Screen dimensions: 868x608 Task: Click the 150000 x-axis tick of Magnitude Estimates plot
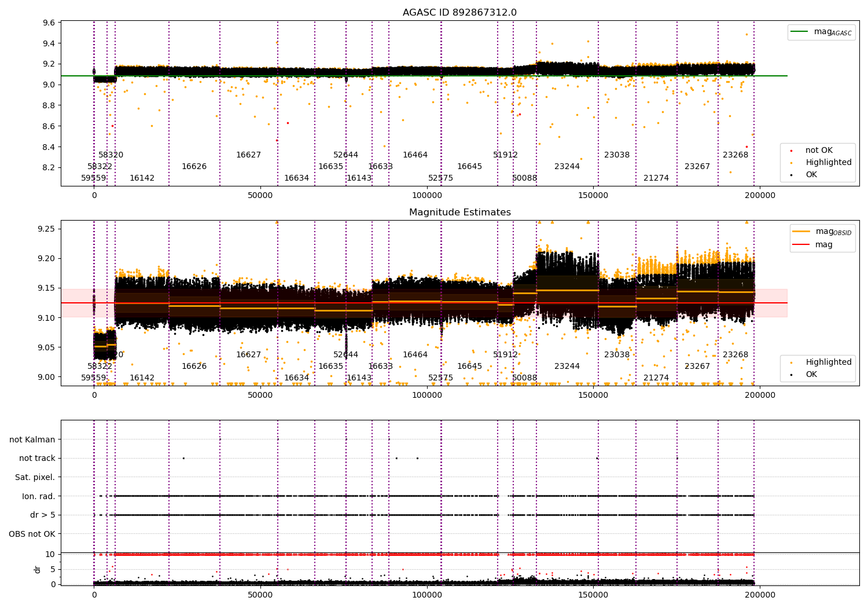[x=593, y=395]
